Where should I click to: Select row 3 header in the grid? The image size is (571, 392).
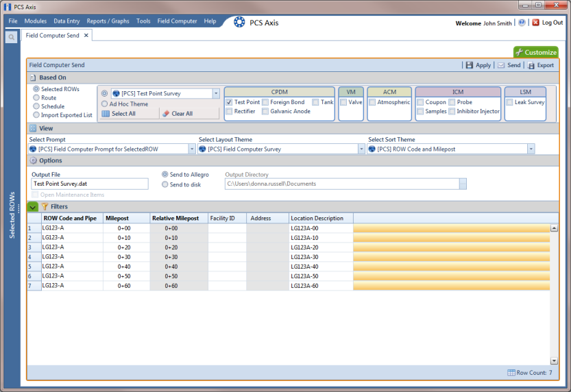[34, 247]
